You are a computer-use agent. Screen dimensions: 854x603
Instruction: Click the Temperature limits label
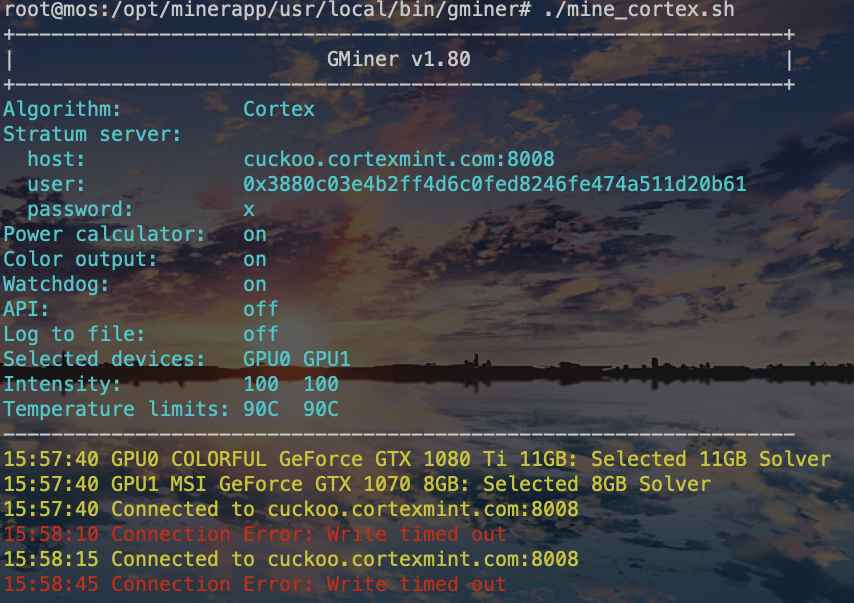(x=116, y=409)
